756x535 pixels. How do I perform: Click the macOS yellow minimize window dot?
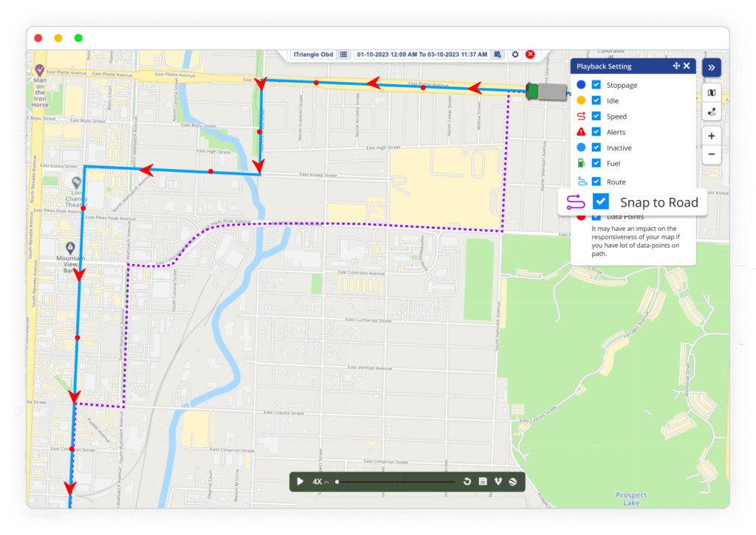58,38
